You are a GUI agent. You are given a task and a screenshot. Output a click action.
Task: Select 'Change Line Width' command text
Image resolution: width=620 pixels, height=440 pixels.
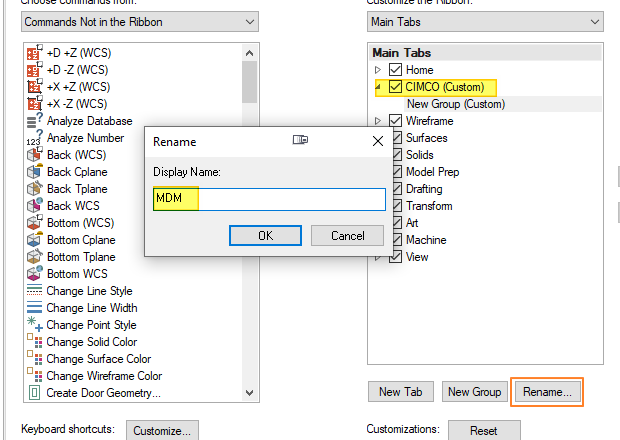tap(92, 308)
